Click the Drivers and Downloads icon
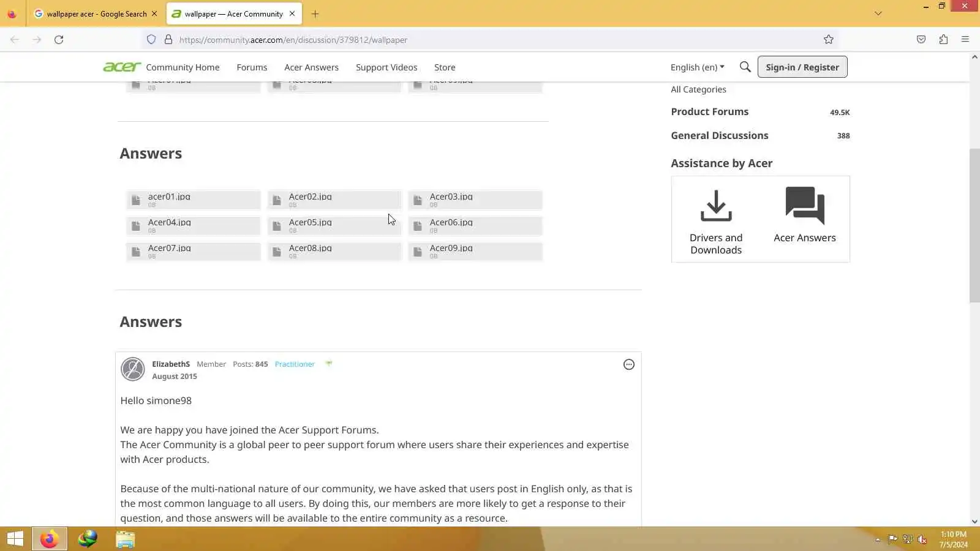Image resolution: width=980 pixels, height=551 pixels. pyautogui.click(x=716, y=206)
